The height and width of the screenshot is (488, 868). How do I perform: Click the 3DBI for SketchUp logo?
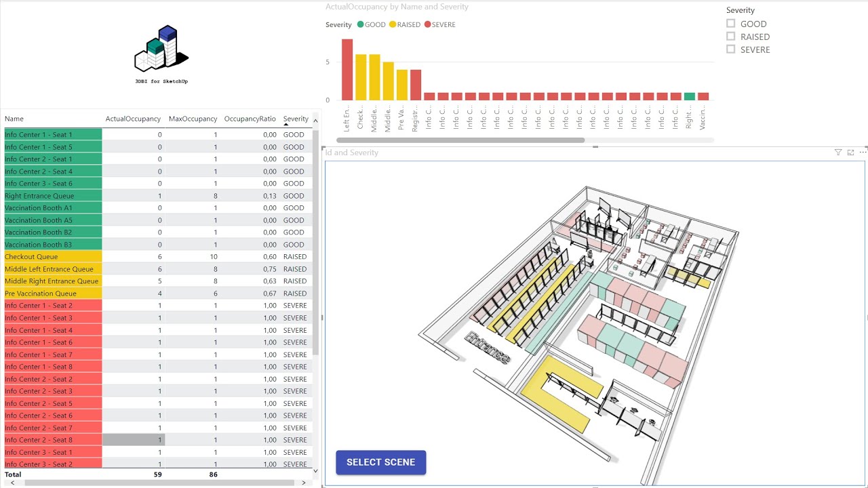[161, 55]
